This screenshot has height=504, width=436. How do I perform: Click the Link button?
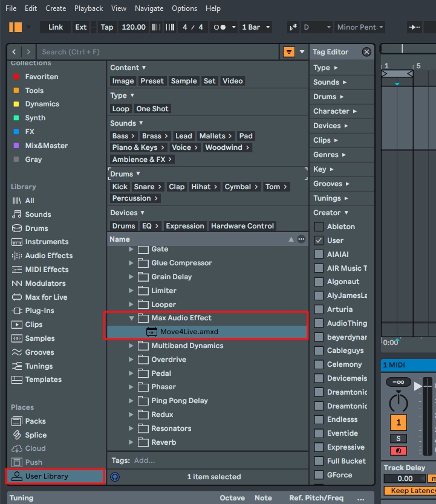(x=55, y=27)
